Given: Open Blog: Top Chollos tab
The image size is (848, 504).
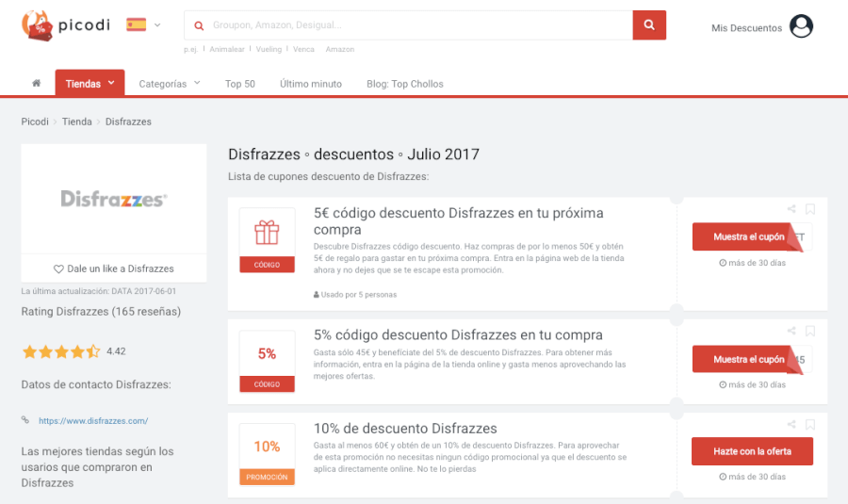Looking at the screenshot, I should tap(404, 84).
